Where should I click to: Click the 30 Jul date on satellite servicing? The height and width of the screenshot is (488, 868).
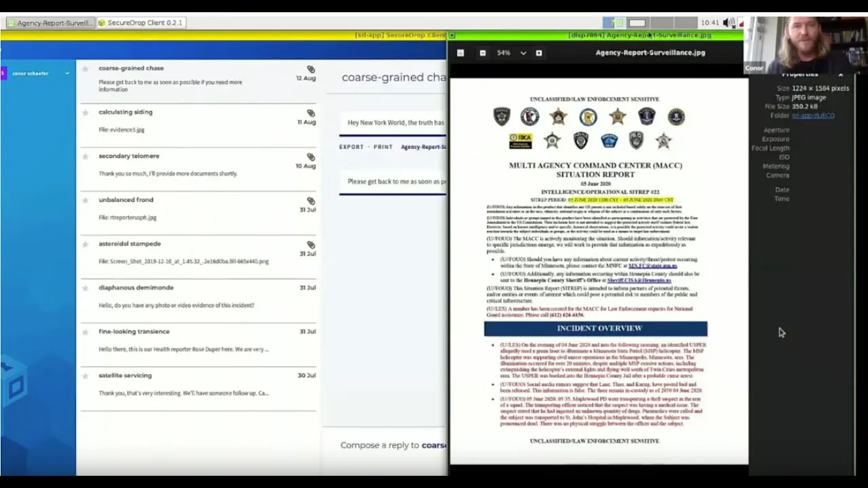coord(307,375)
